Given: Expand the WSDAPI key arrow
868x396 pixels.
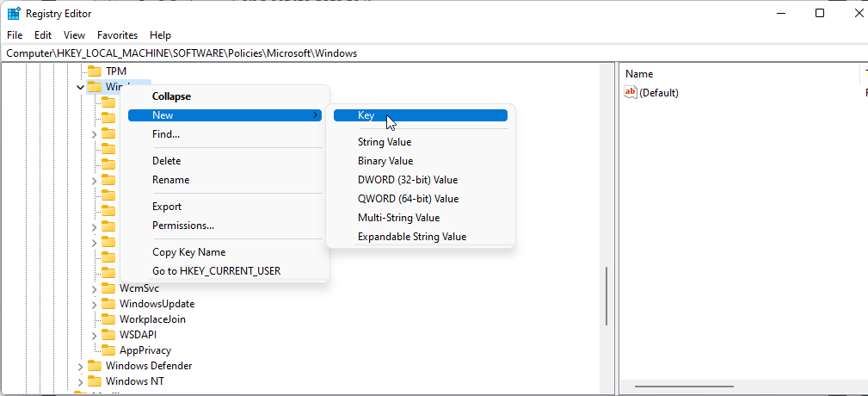Looking at the screenshot, I should (x=95, y=335).
